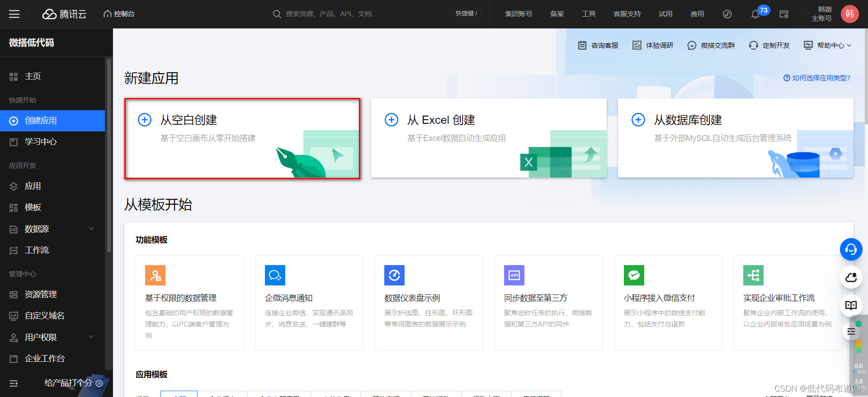Open the cloud shell panel icon
Viewport: 868px width, 397px height.
click(x=784, y=14)
